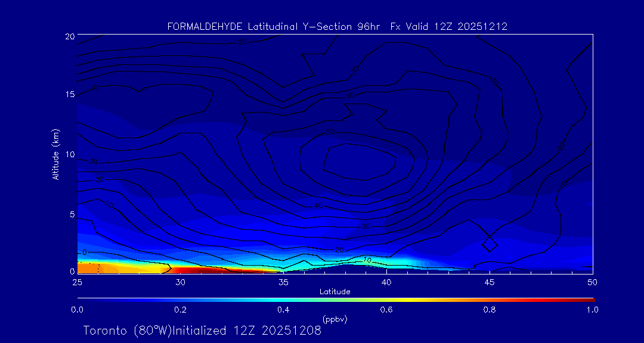
Task: Click the colorbar at the 0.6 mark
Action: pos(387,300)
